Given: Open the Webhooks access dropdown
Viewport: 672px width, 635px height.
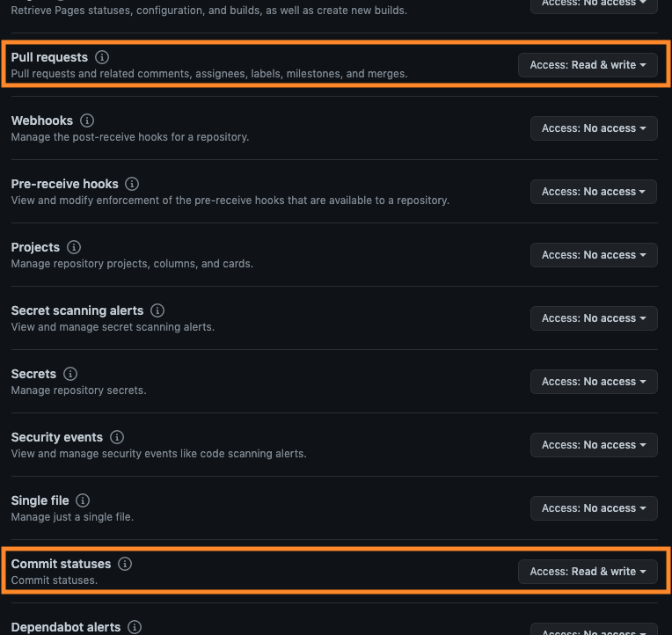Looking at the screenshot, I should [594, 128].
